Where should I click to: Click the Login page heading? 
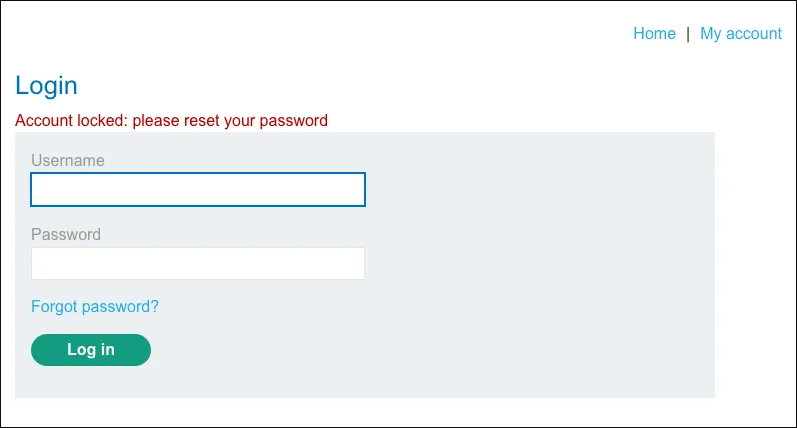(x=47, y=86)
